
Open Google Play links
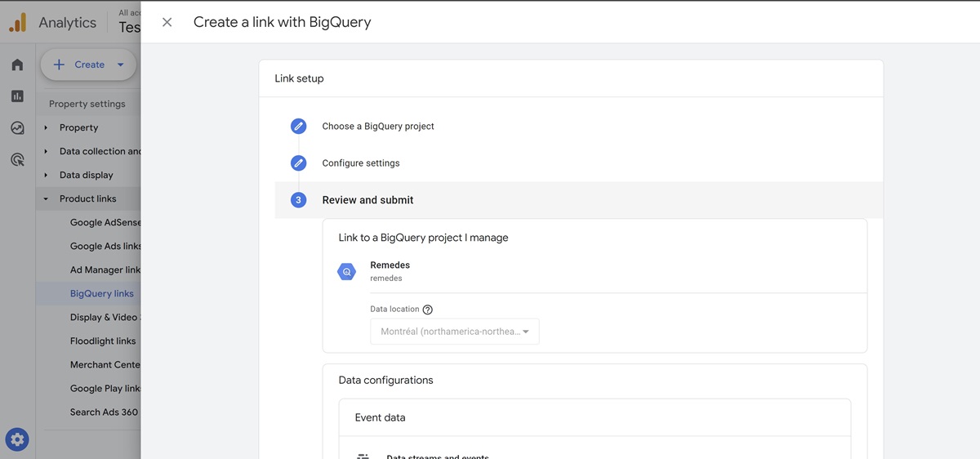pyautogui.click(x=105, y=388)
